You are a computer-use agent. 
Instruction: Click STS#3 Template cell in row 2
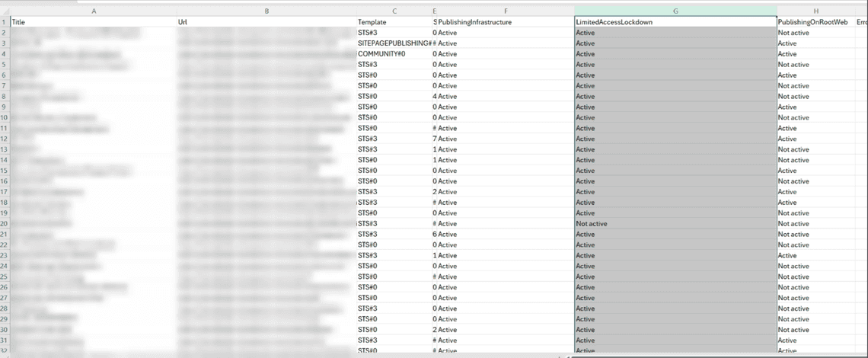point(394,33)
